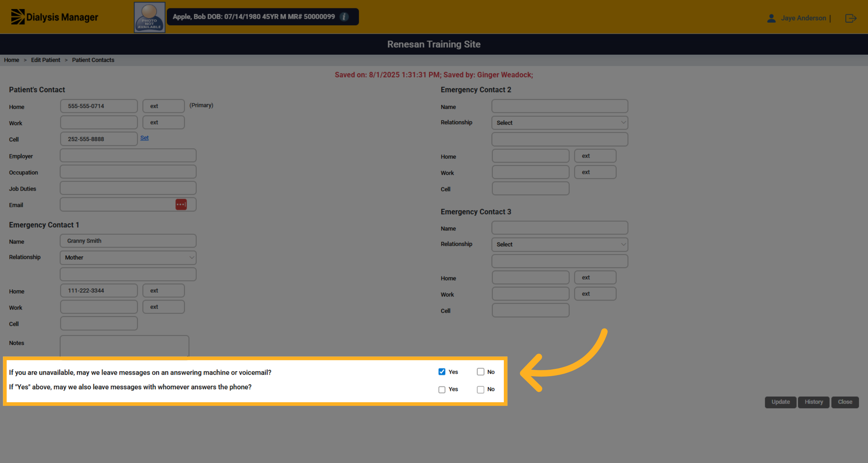Click Emergency Contact 3 Cell field
The height and width of the screenshot is (463, 868).
[x=530, y=310]
